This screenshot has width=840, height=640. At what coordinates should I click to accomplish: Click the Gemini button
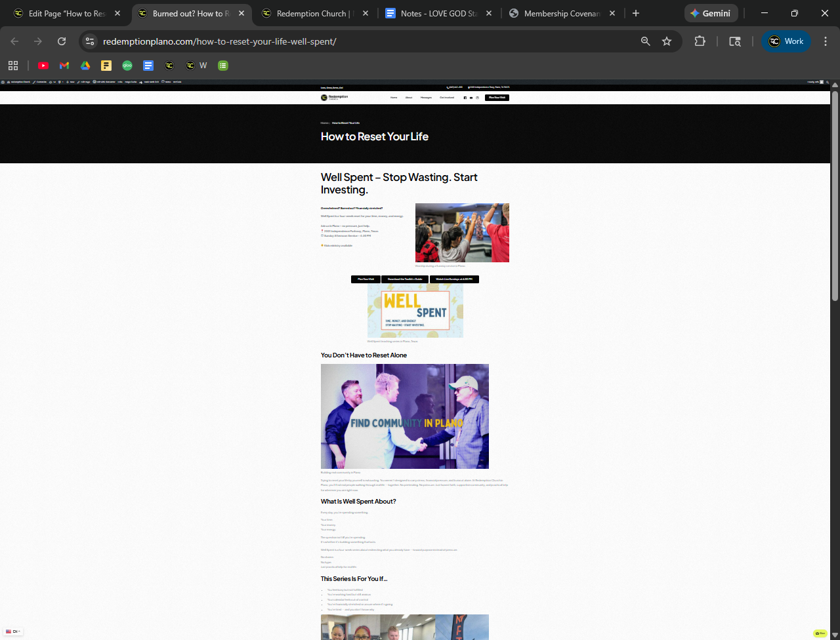pos(711,14)
